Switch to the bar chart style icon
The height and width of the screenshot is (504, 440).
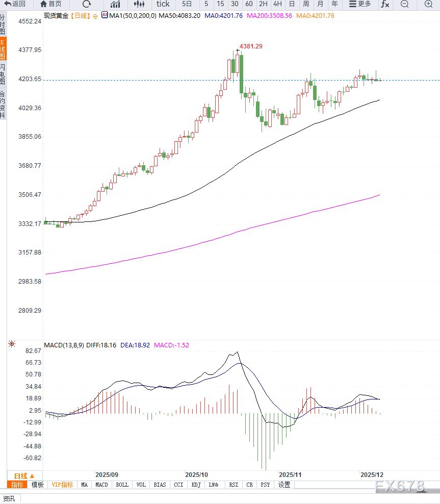115,4
